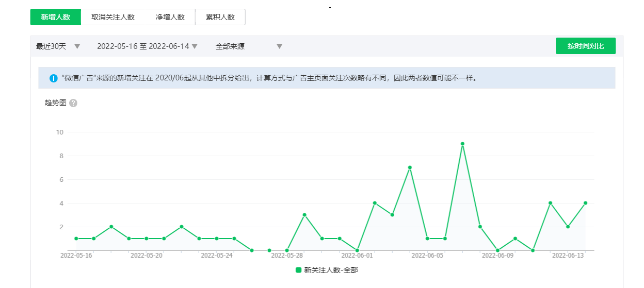This screenshot has height=288, width=644.
Task: Click the 2022-05-28 x-axis label
Action: pyautogui.click(x=287, y=255)
